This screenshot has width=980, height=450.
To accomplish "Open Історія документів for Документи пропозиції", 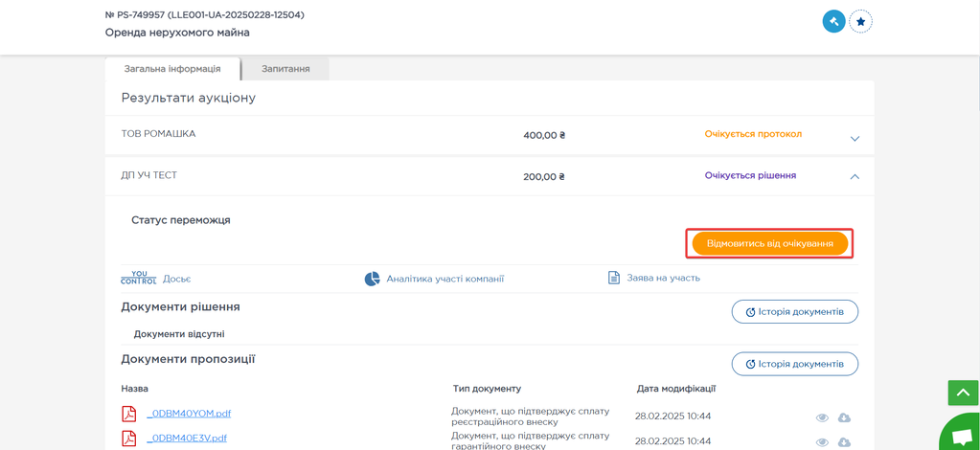I will pyautogui.click(x=794, y=364).
